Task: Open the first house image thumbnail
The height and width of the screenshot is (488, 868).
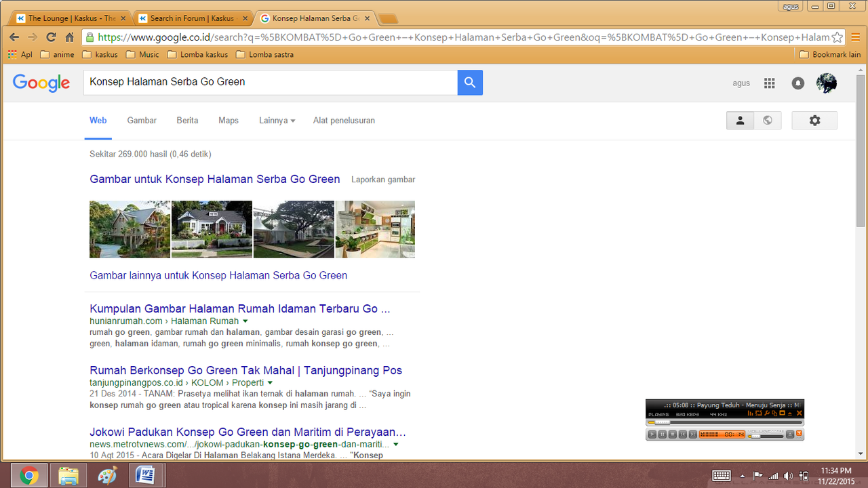Action: point(130,229)
